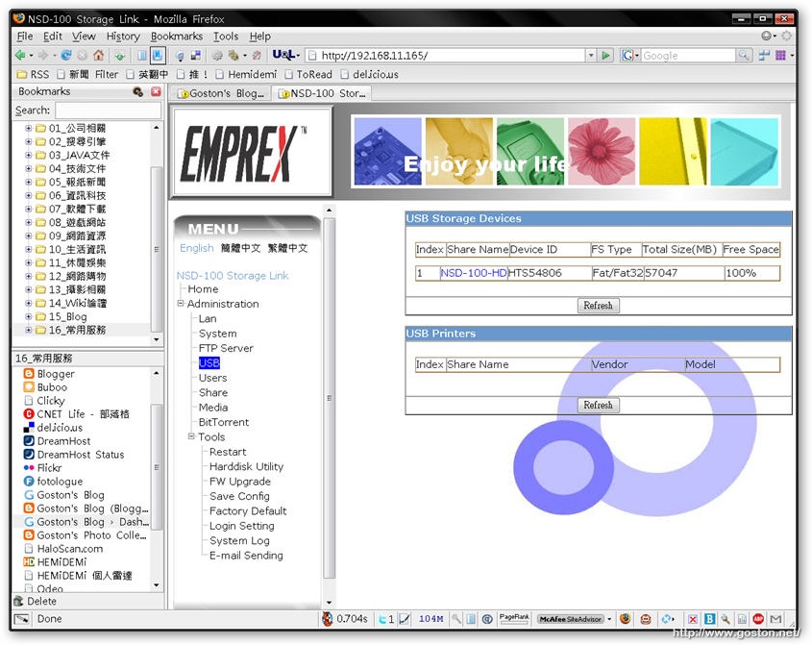Click the red X icon in status bar
This screenshot has width=812, height=645.
tap(693, 619)
